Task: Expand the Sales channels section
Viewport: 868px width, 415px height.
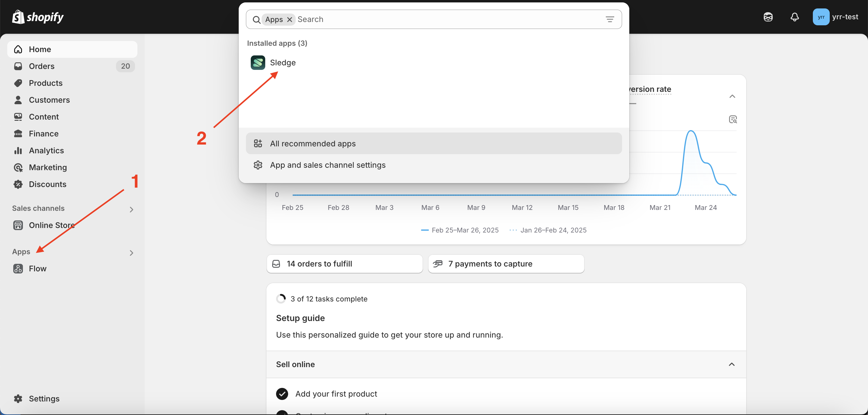Action: coord(131,209)
